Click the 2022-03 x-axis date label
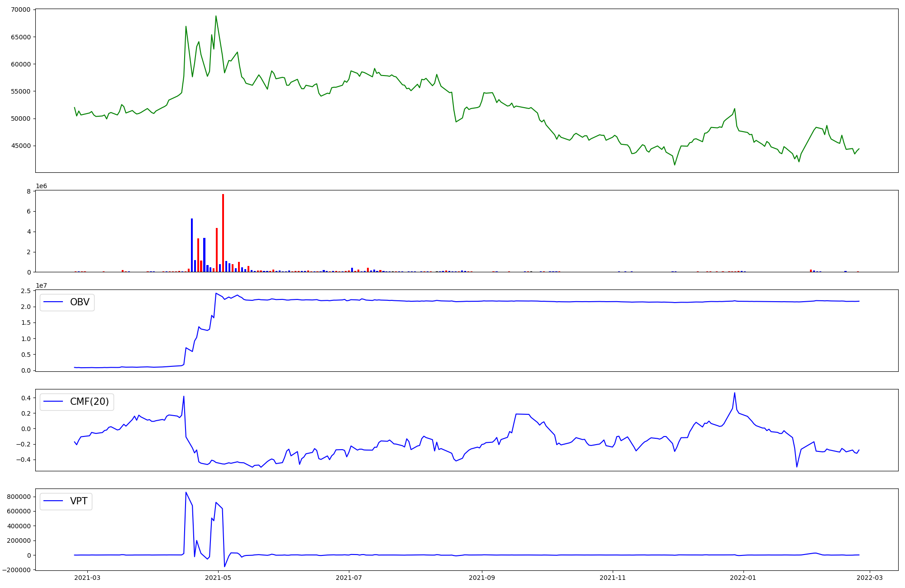This screenshot has height=588, width=905. 870,578
